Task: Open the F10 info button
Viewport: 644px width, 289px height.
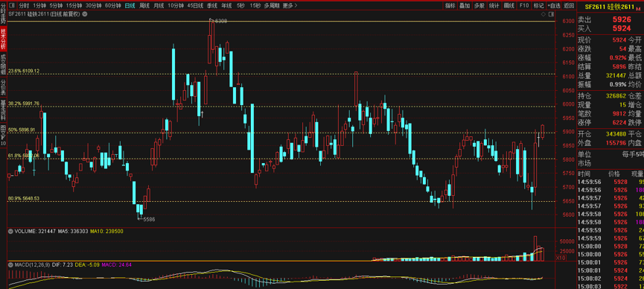Action: 523,6
